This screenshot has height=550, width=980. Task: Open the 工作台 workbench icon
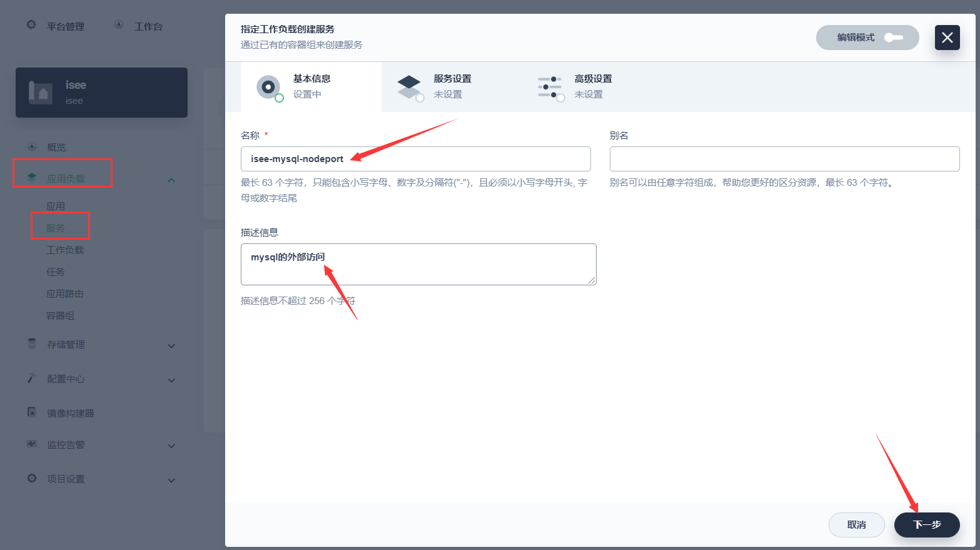pos(118,25)
